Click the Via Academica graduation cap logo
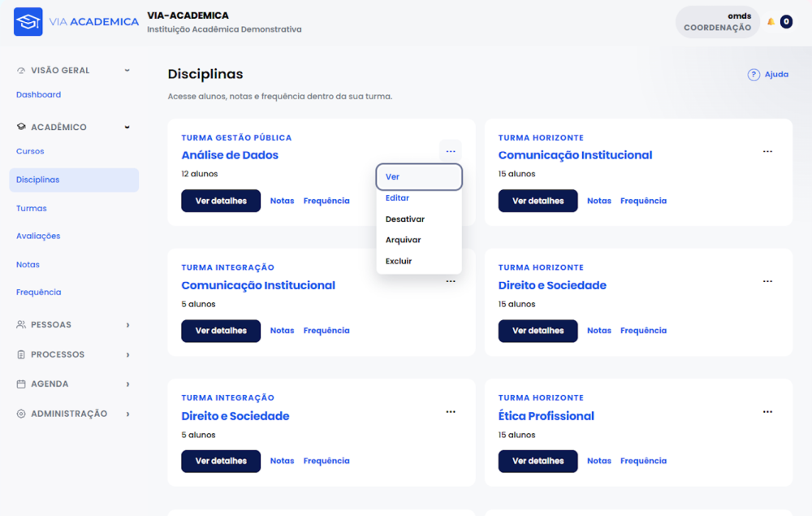Viewport: 812px width, 516px height. (x=28, y=22)
